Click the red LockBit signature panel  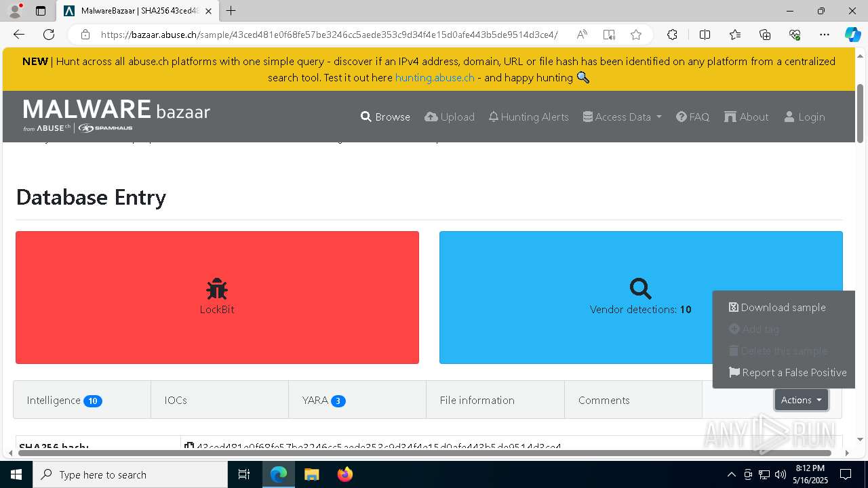click(217, 298)
